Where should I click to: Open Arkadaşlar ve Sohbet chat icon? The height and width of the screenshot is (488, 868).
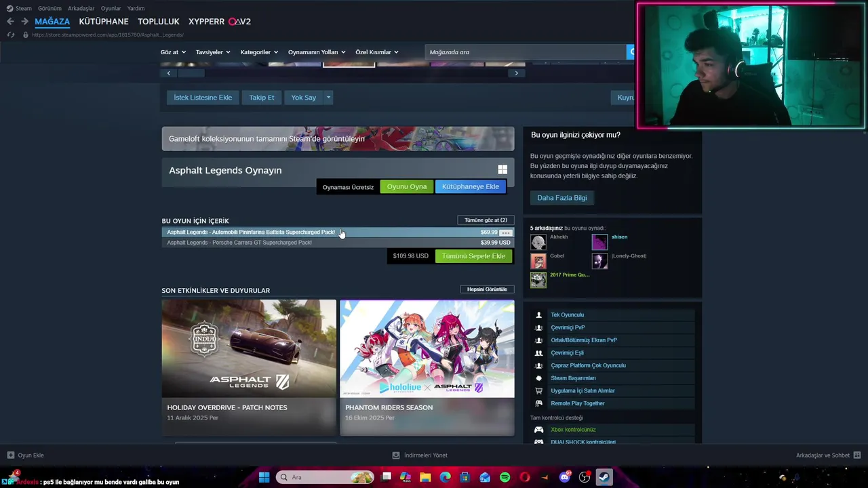857,455
